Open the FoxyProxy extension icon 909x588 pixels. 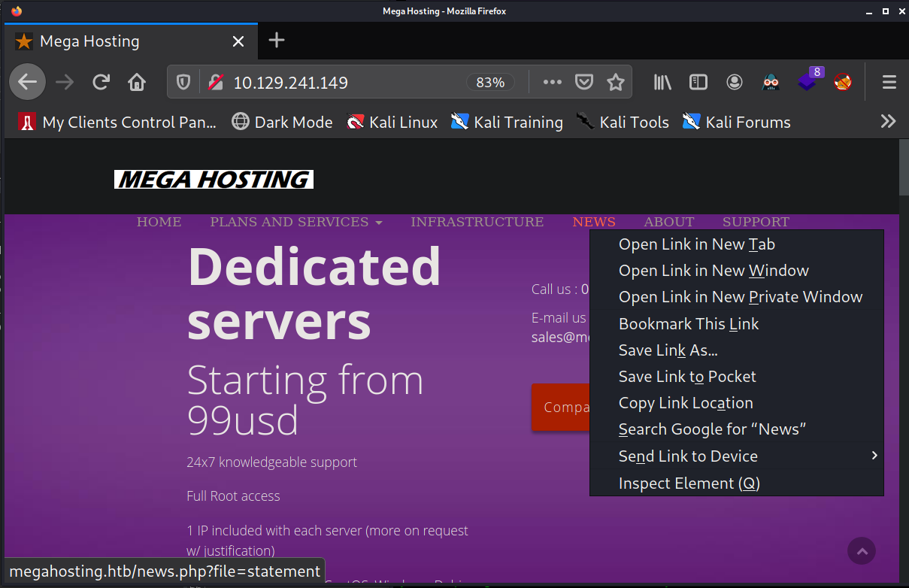(x=843, y=83)
